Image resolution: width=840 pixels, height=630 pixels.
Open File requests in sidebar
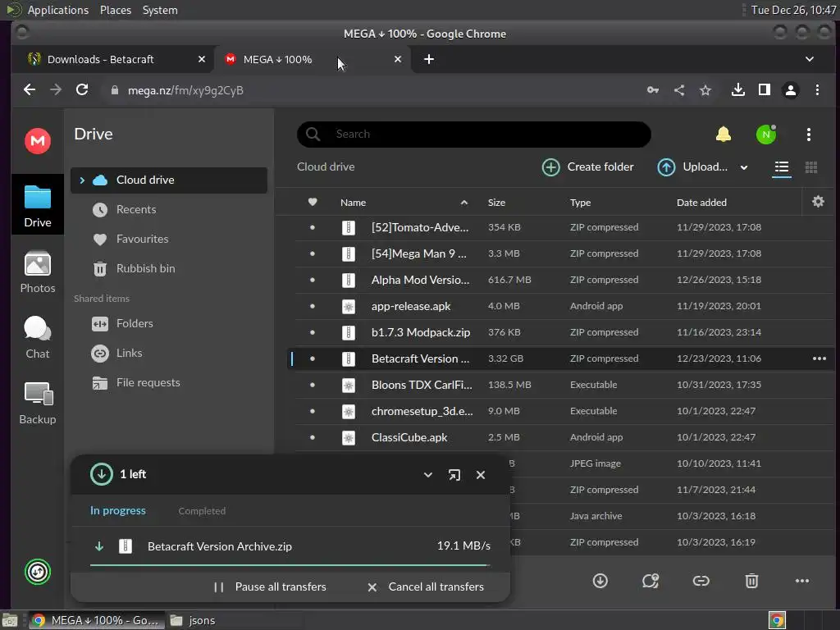pos(169,382)
